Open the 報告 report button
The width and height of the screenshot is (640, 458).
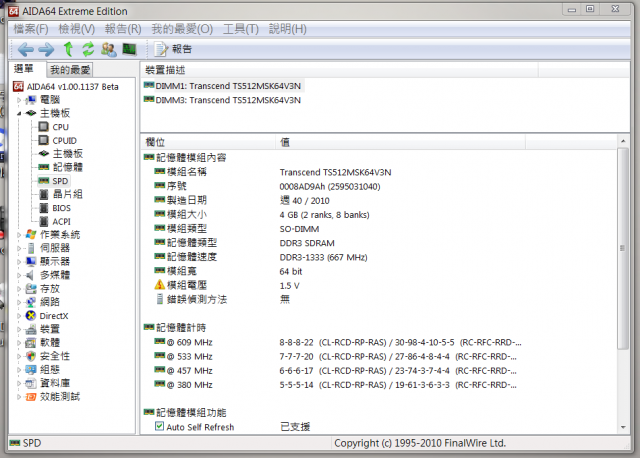coord(173,49)
